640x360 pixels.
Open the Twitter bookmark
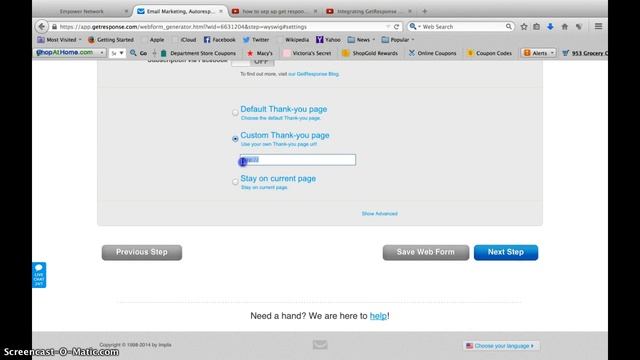pyautogui.click(x=256, y=40)
